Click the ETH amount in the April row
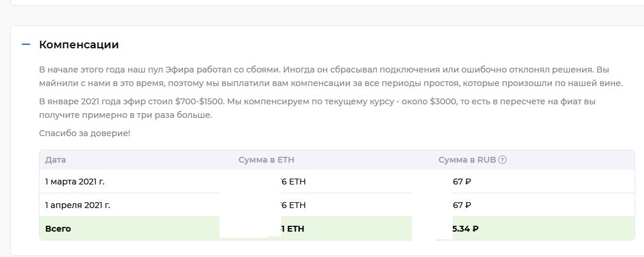Screen dimensions: 644x257 pos(293,205)
